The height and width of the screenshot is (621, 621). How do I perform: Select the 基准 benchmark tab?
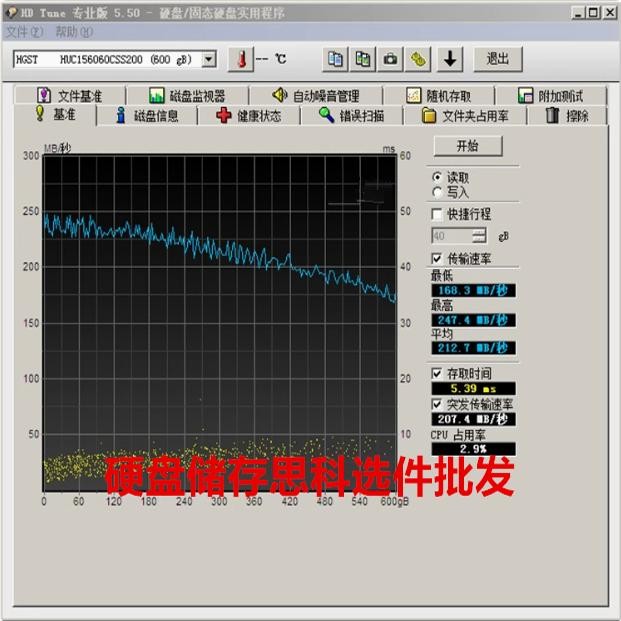tap(55, 114)
